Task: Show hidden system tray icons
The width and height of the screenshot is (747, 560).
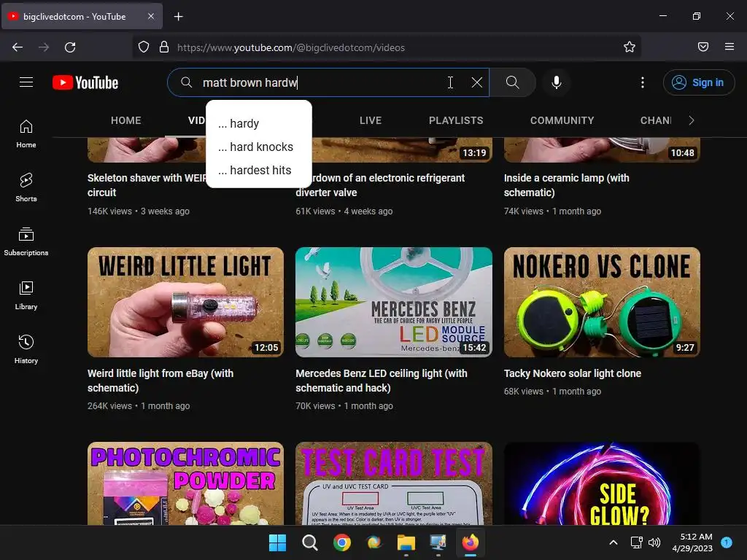Action: tap(614, 542)
